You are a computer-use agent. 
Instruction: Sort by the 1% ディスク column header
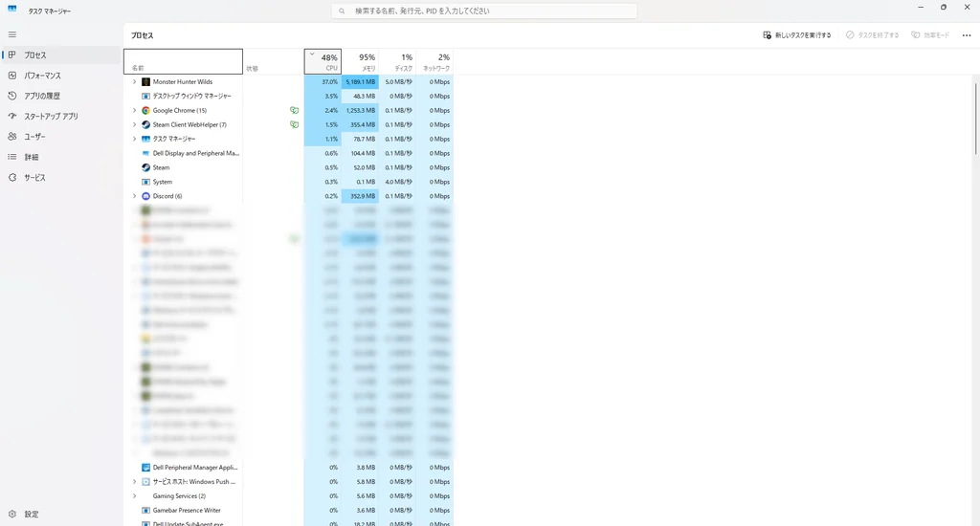pos(397,62)
